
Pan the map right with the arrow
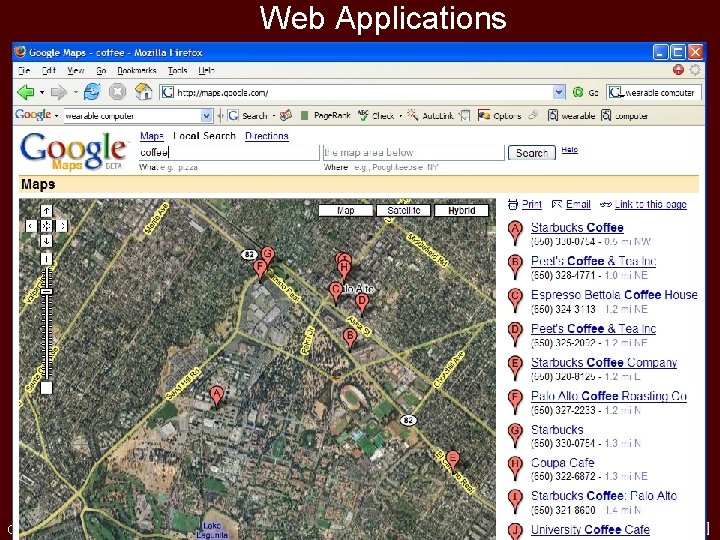pos(62,226)
